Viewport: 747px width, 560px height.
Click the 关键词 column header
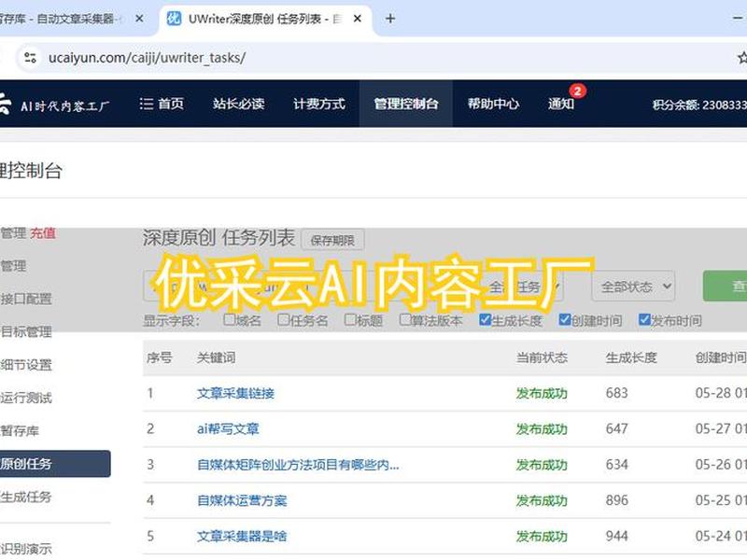[x=217, y=357]
